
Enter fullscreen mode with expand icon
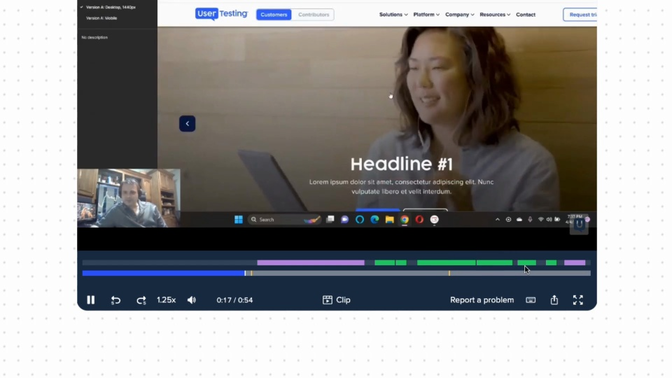click(x=578, y=300)
